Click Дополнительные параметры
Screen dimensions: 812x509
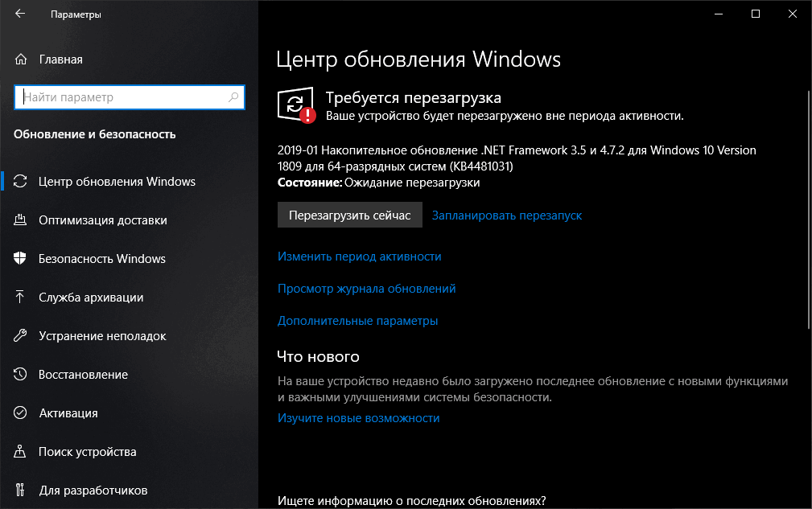357,321
